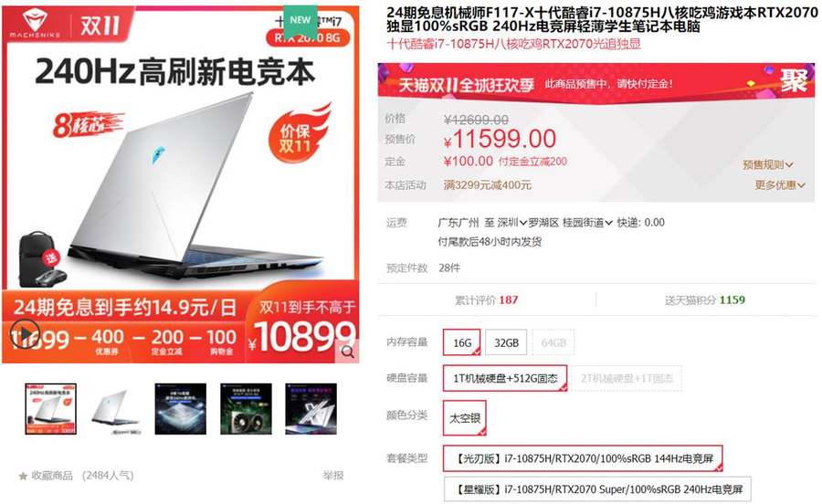The width and height of the screenshot is (822, 504).
Task: Click the Machenike logo on product banner
Action: tap(35, 24)
